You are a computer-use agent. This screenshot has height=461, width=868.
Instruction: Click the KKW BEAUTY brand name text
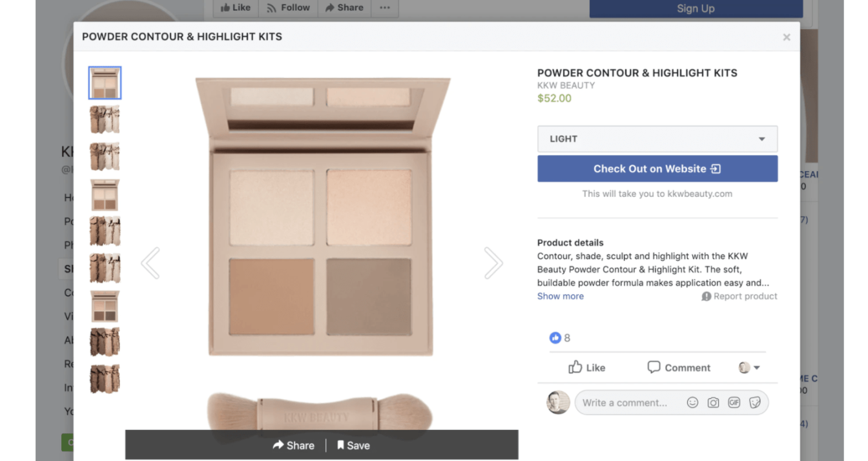click(566, 85)
